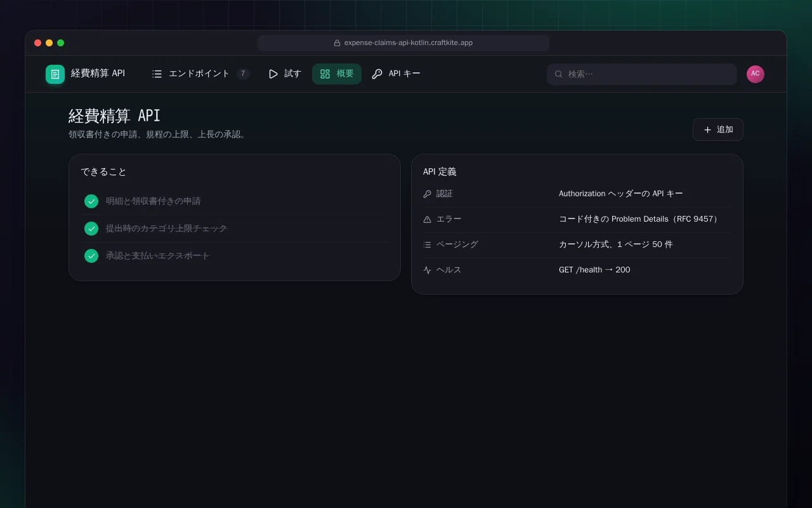This screenshot has height=508, width=812.
Task: Click the API キー key icon in nav
Action: pyautogui.click(x=377, y=74)
